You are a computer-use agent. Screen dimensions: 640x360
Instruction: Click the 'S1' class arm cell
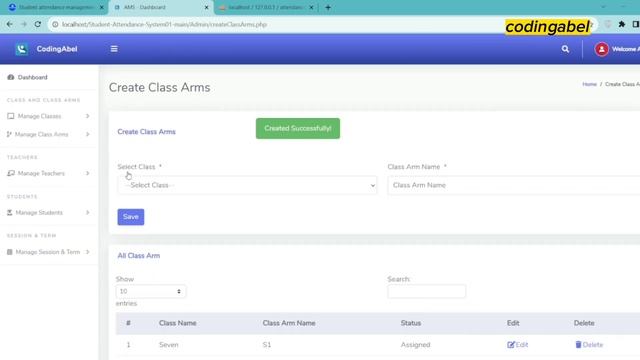(x=267, y=345)
